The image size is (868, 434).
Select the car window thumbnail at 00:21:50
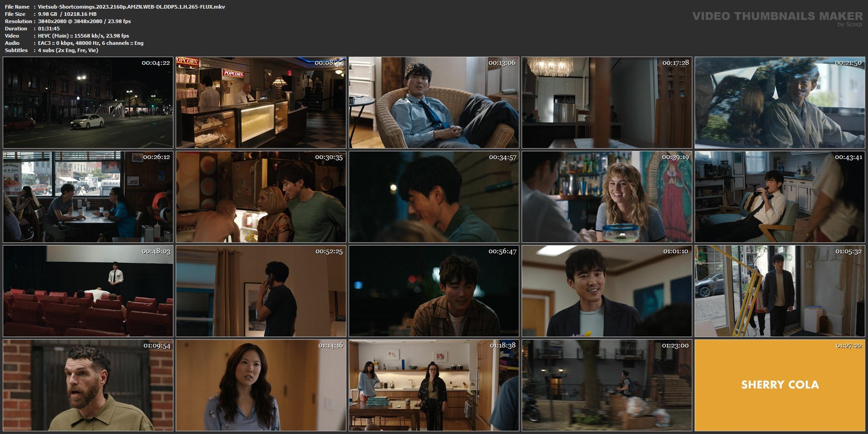[780, 103]
